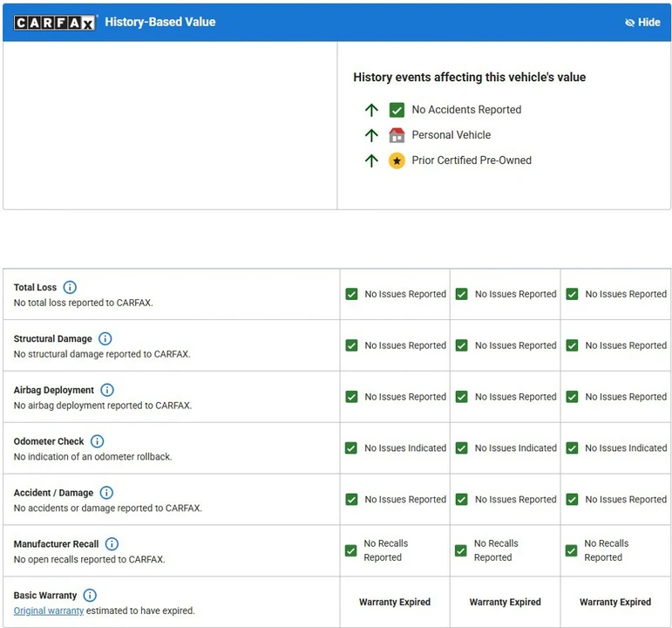This screenshot has height=628, width=672.
Task: Click third owner Total Loss green check
Action: pyautogui.click(x=572, y=294)
